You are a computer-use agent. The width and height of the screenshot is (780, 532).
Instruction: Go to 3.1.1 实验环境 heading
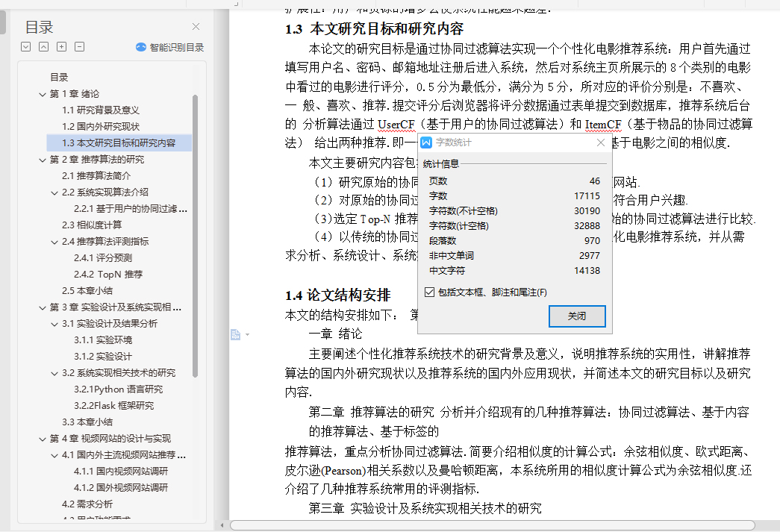[103, 339]
